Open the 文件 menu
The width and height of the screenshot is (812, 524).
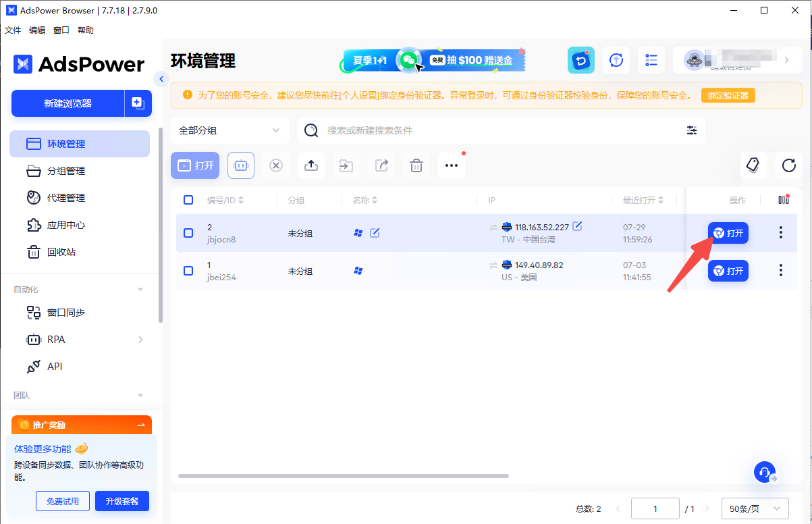pyautogui.click(x=13, y=30)
